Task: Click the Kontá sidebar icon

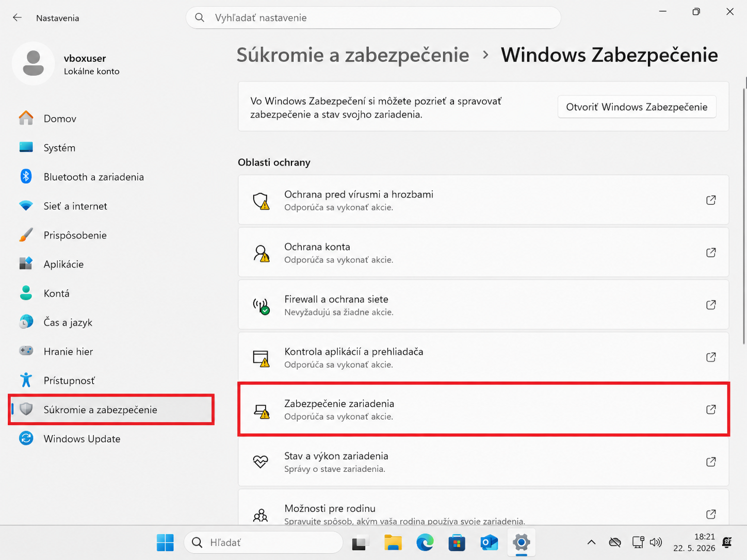Action: tap(26, 293)
